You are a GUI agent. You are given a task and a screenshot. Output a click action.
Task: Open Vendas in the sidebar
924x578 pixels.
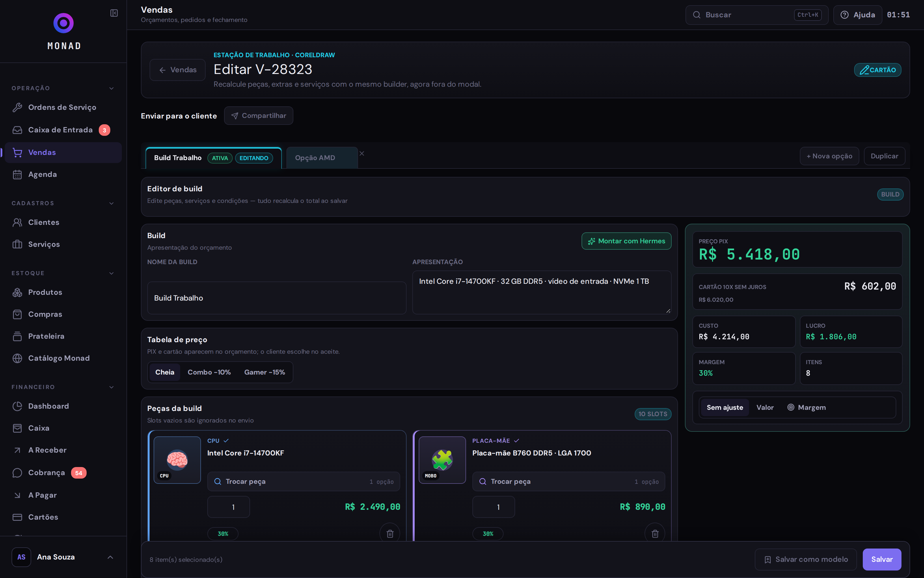click(x=63, y=153)
